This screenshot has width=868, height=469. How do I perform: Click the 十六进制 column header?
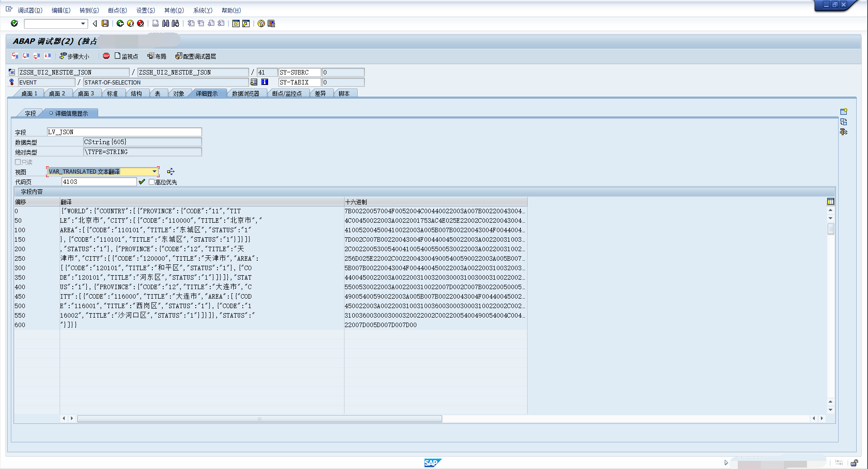point(435,202)
